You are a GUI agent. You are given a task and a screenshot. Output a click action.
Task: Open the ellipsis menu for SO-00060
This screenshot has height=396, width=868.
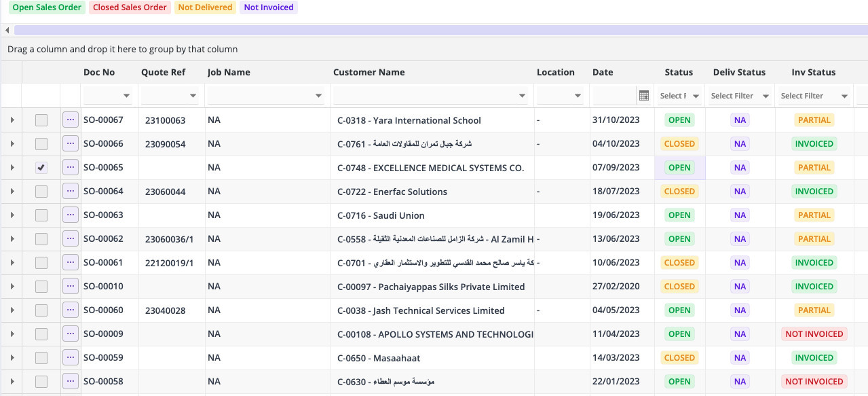pos(71,310)
